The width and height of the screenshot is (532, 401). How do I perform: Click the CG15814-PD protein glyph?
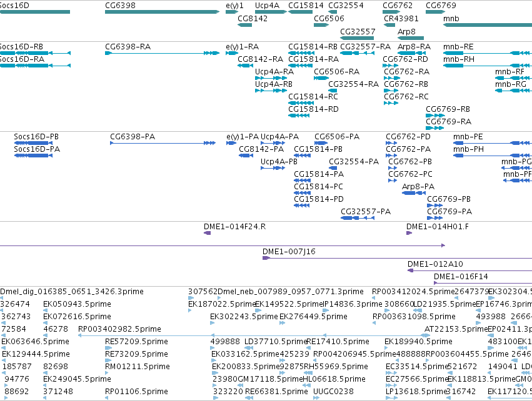[301, 205]
